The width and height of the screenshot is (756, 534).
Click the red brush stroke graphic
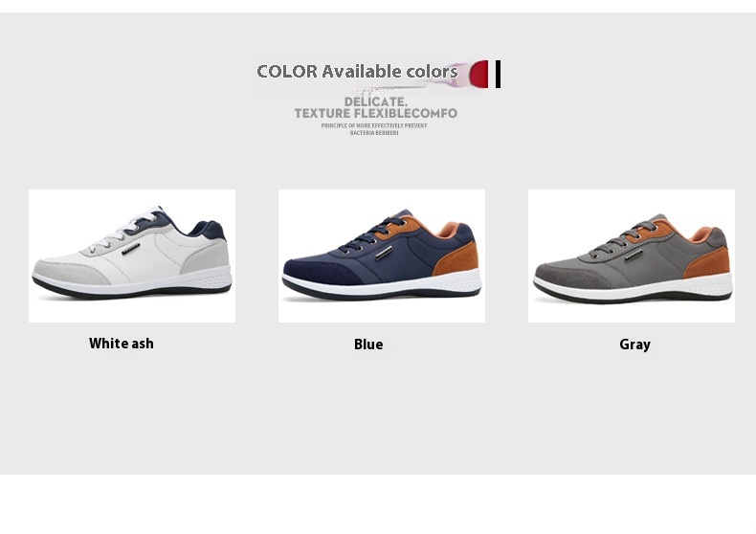tap(478, 75)
